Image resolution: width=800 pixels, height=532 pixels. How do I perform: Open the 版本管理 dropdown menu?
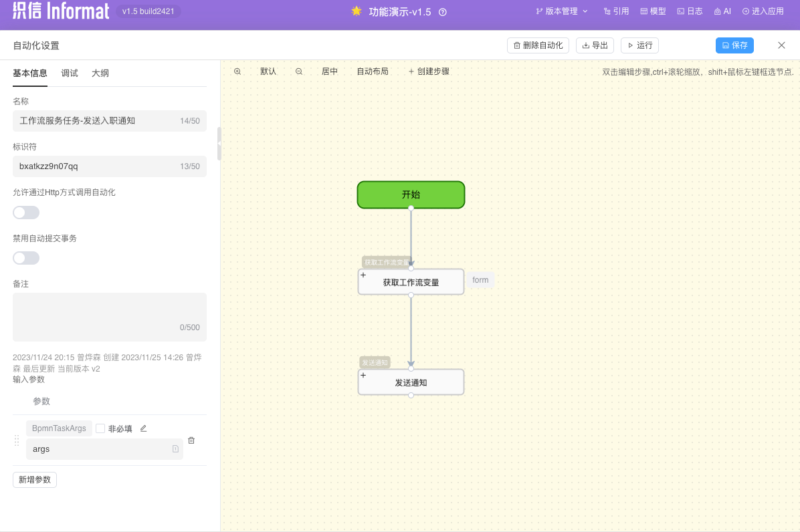click(562, 11)
